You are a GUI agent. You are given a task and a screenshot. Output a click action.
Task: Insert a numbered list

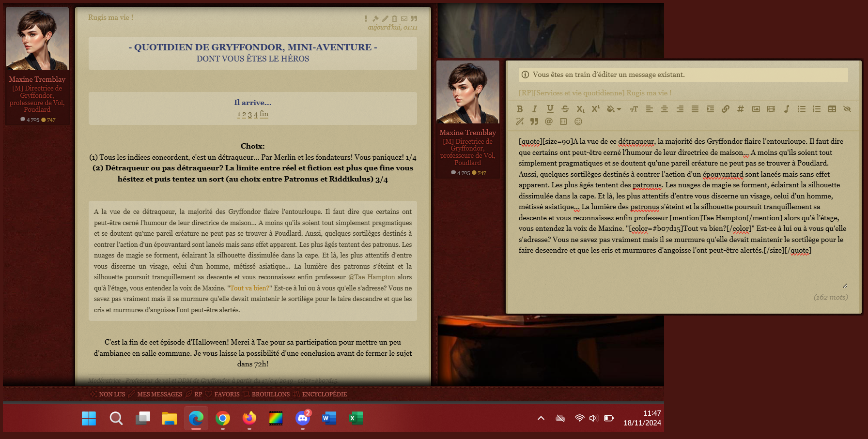tap(817, 109)
